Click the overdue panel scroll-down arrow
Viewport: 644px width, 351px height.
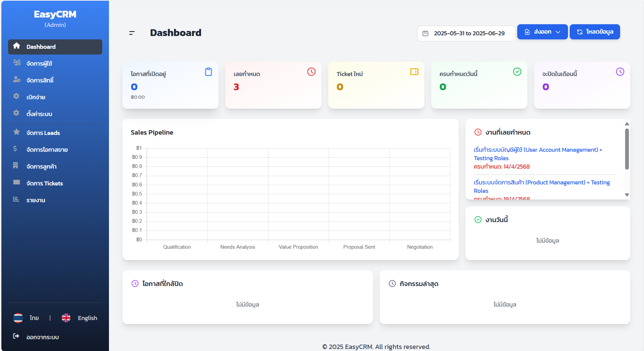coord(627,195)
